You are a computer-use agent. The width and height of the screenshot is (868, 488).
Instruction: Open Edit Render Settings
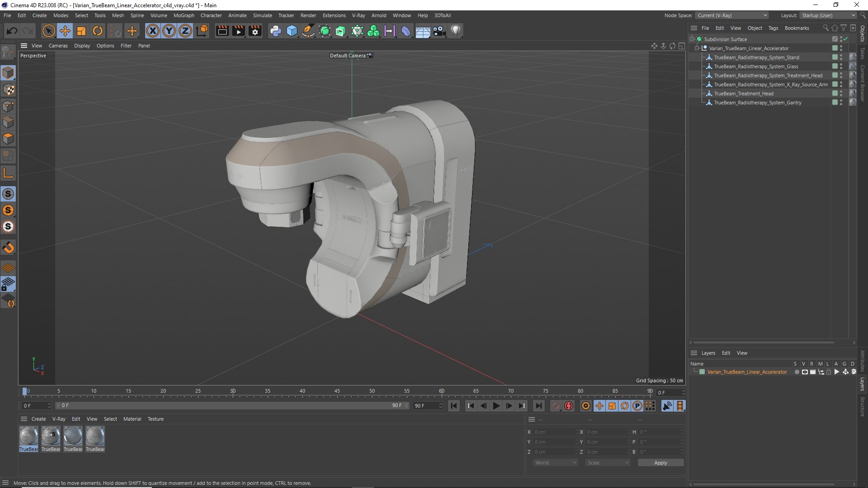tap(255, 31)
